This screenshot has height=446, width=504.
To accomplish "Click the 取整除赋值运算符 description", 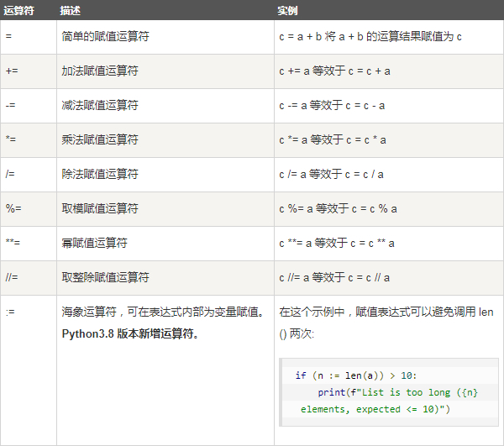I will [x=106, y=278].
